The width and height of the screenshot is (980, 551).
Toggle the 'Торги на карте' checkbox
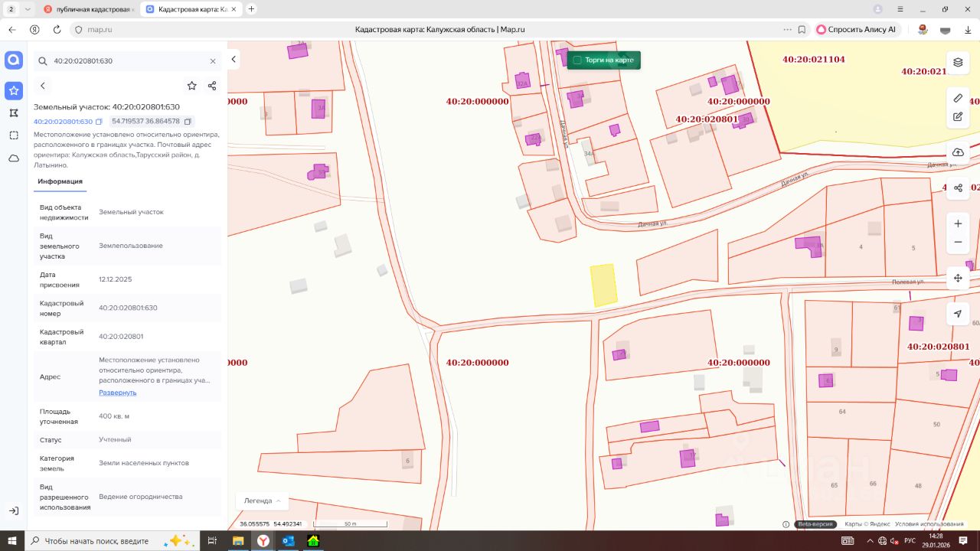577,60
